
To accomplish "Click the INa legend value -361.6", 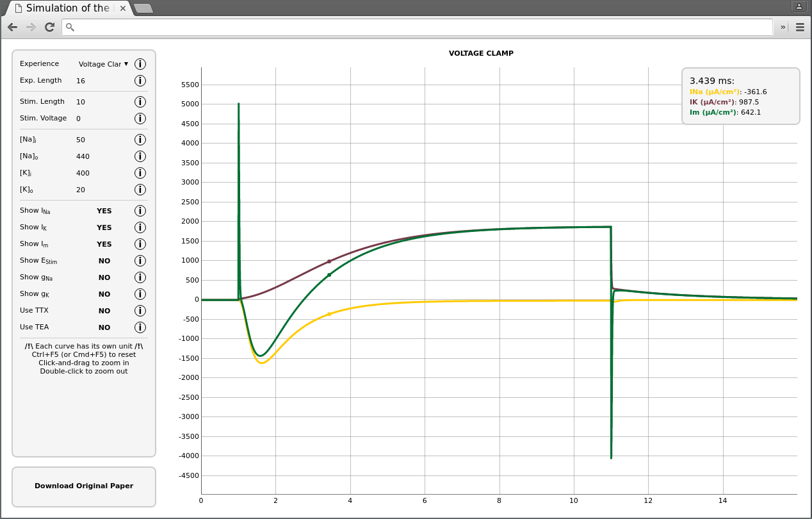I will 756,92.
